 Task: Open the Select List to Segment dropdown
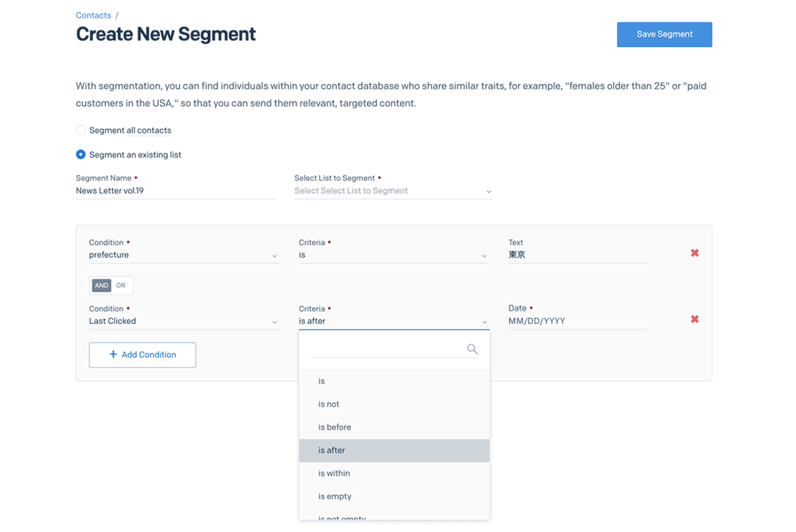click(x=393, y=191)
